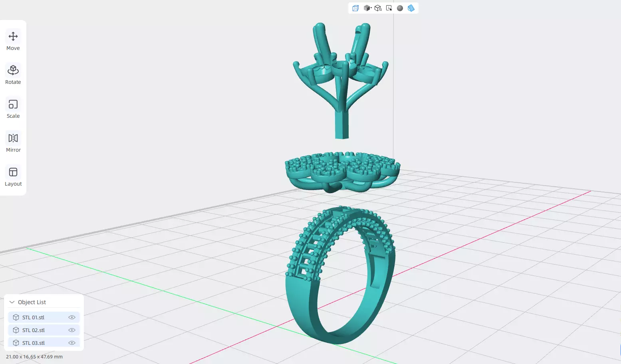The width and height of the screenshot is (621, 364).
Task: Select STL 02.stl in the object list
Action: [44, 330]
